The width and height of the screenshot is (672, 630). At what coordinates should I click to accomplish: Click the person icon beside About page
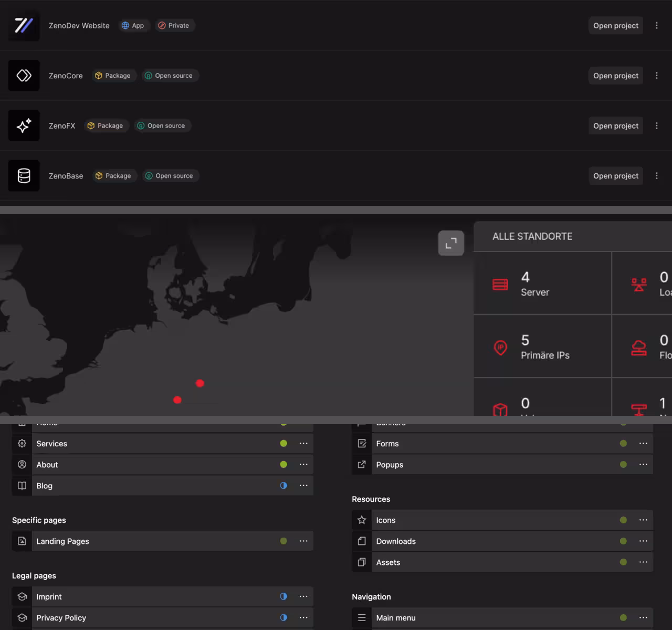pyautogui.click(x=22, y=464)
